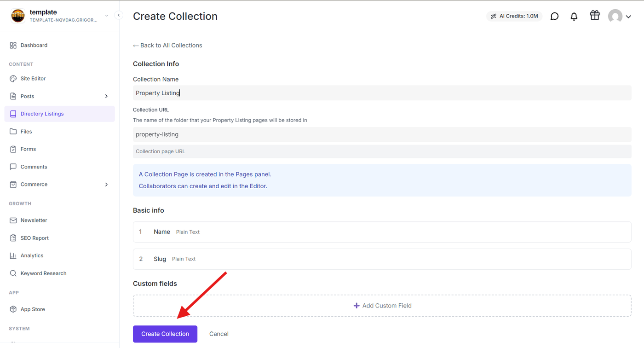Click Back to All Collections link
Screen dimensions: 644x348
pos(167,45)
